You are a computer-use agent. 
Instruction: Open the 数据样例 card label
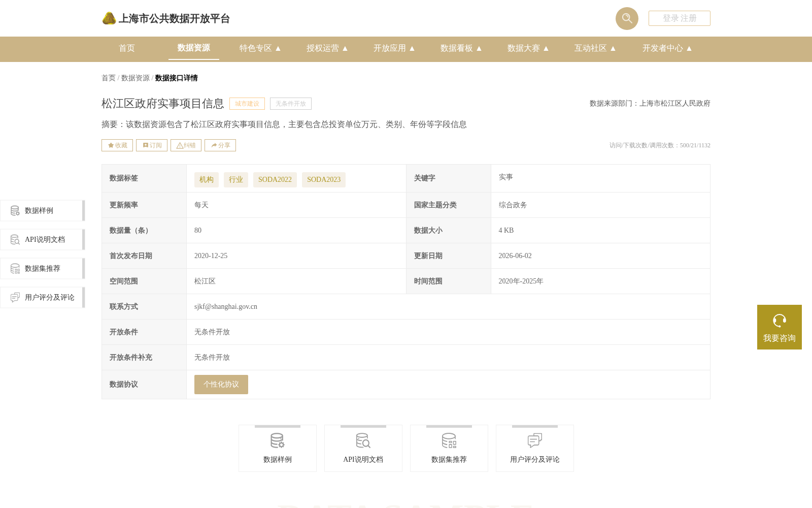pos(278,459)
